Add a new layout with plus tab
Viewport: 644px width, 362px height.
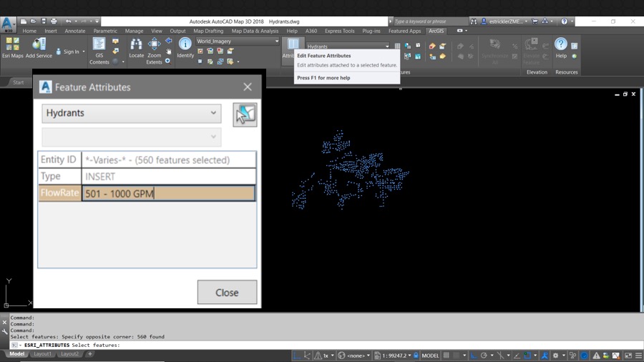[90, 354]
